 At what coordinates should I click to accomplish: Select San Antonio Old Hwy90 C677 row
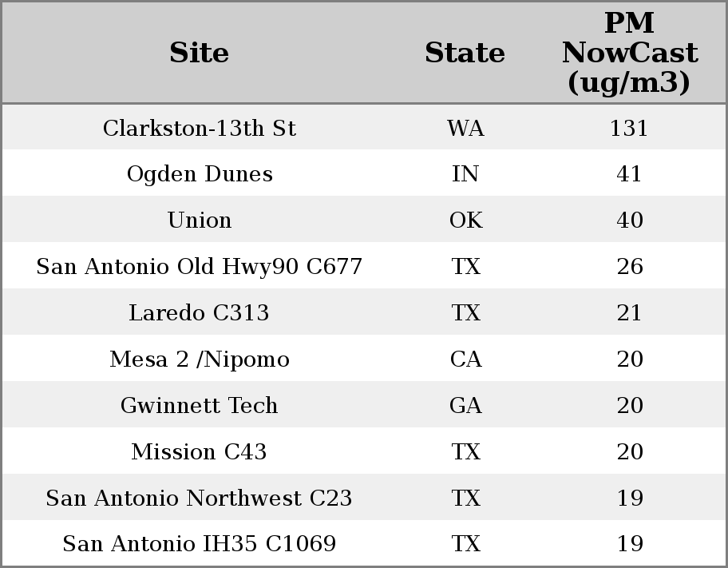[x=200, y=267]
